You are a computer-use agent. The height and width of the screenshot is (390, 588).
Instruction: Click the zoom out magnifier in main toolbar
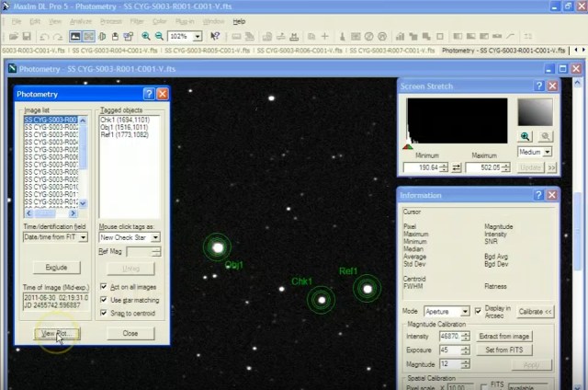tap(159, 36)
